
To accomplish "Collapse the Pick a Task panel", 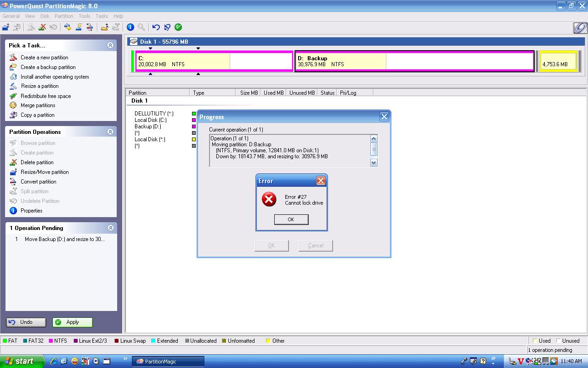I will [110, 45].
